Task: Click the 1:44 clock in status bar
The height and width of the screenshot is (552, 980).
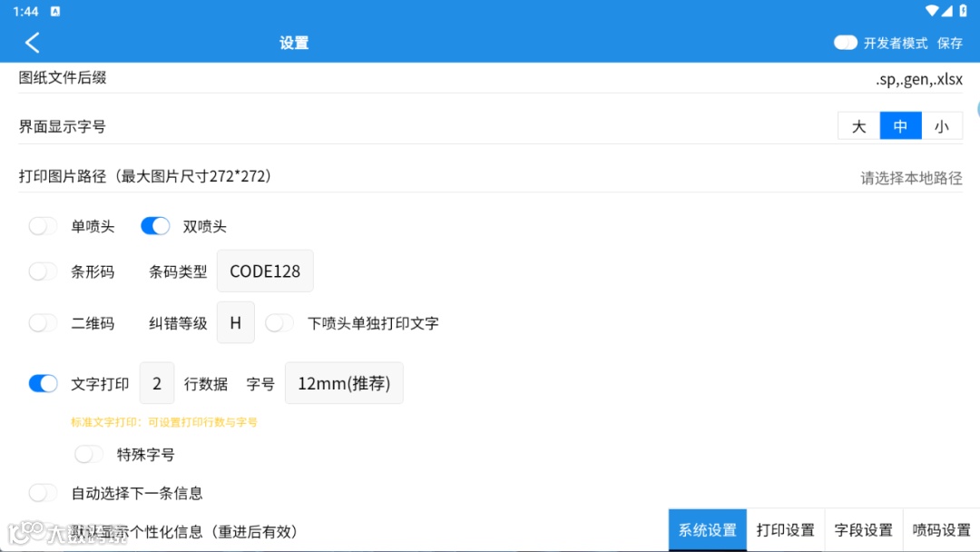Action: click(25, 11)
